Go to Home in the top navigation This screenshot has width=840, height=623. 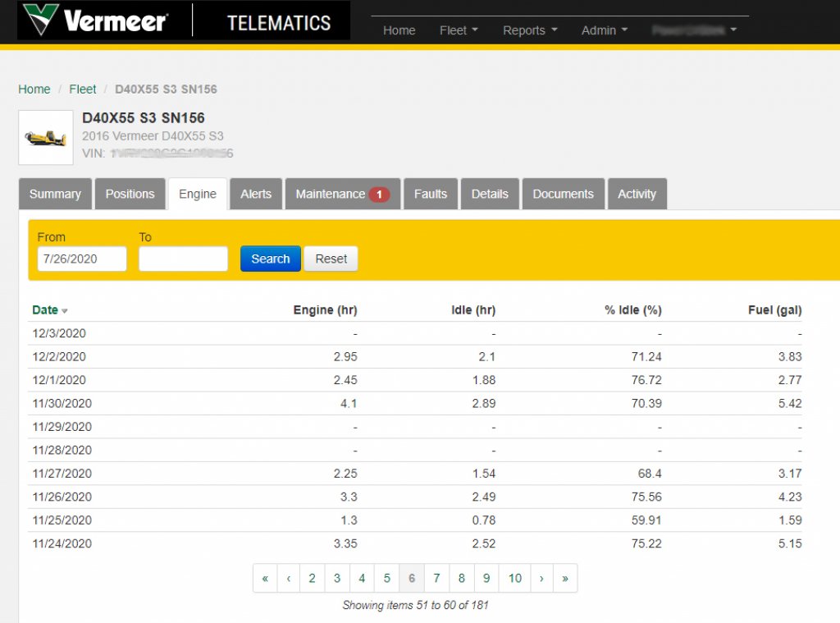click(399, 30)
